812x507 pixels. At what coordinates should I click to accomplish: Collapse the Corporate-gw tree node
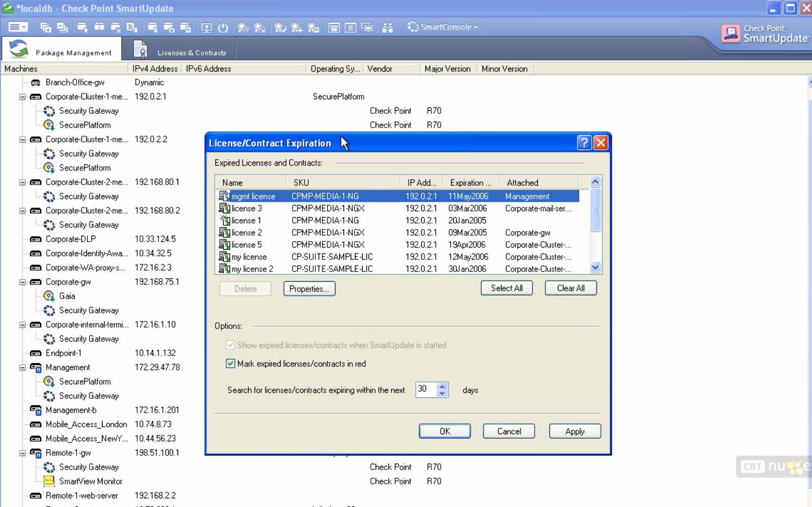[22, 282]
